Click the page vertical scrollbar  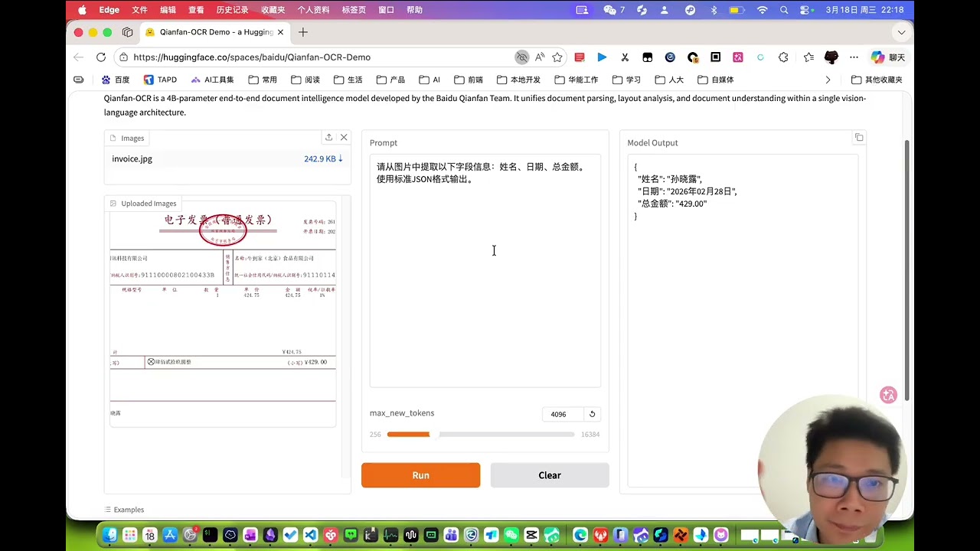click(908, 270)
